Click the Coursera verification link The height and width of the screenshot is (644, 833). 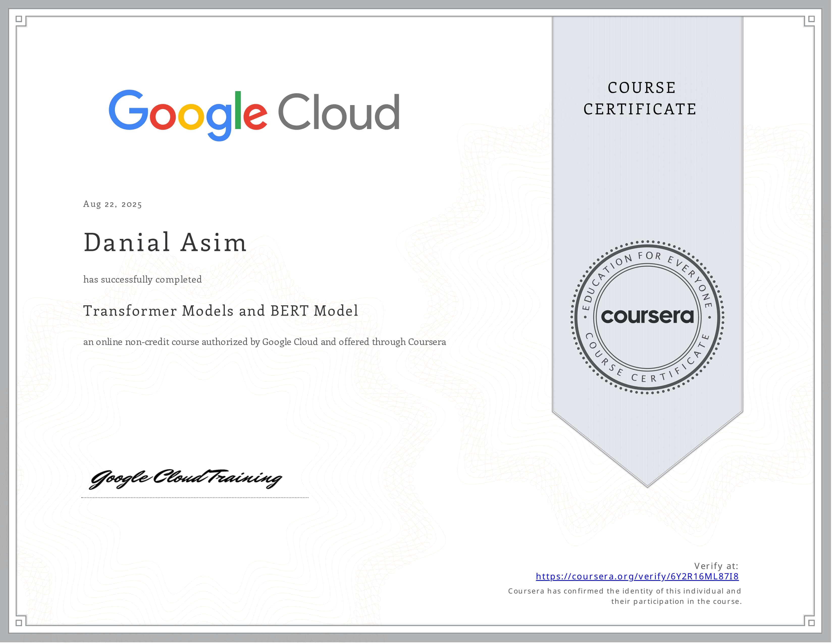pos(637,577)
